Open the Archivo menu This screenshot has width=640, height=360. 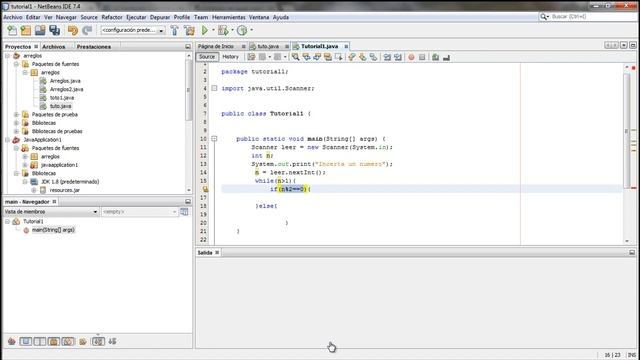[x=13, y=17]
